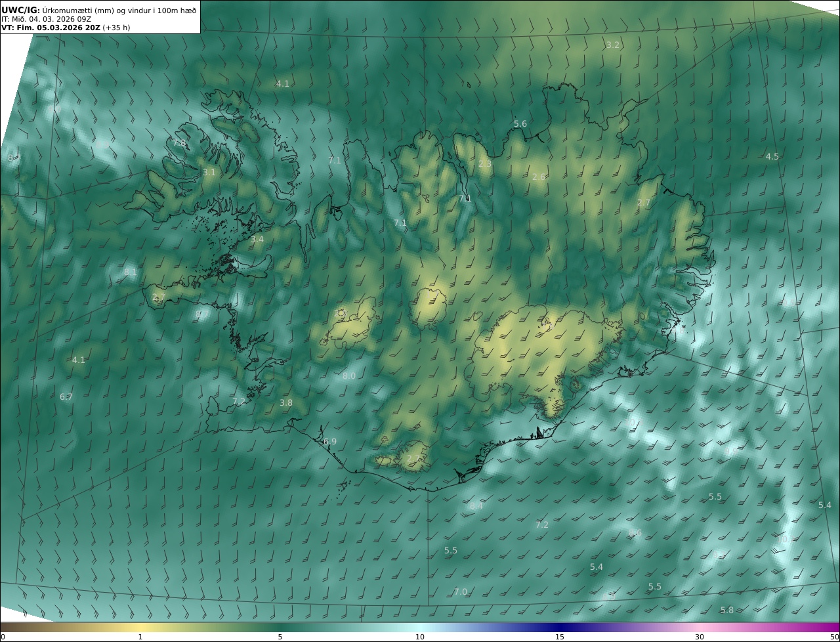This screenshot has width=840, height=642.
Task: Click the 6.9 value on the south coast
Action: point(329,442)
